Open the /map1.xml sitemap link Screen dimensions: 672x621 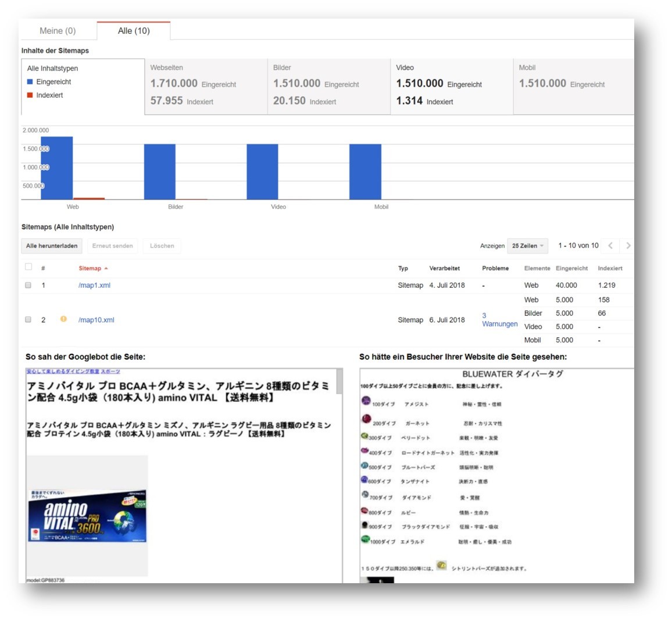[x=94, y=285]
